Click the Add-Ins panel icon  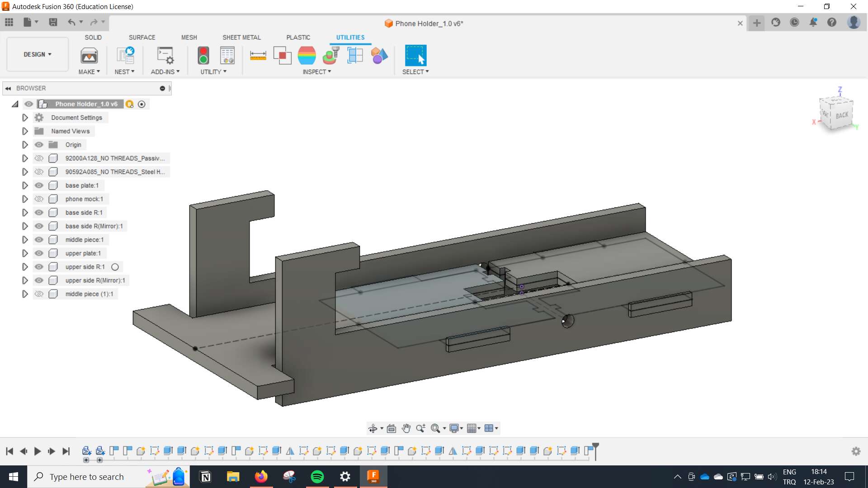pos(164,55)
